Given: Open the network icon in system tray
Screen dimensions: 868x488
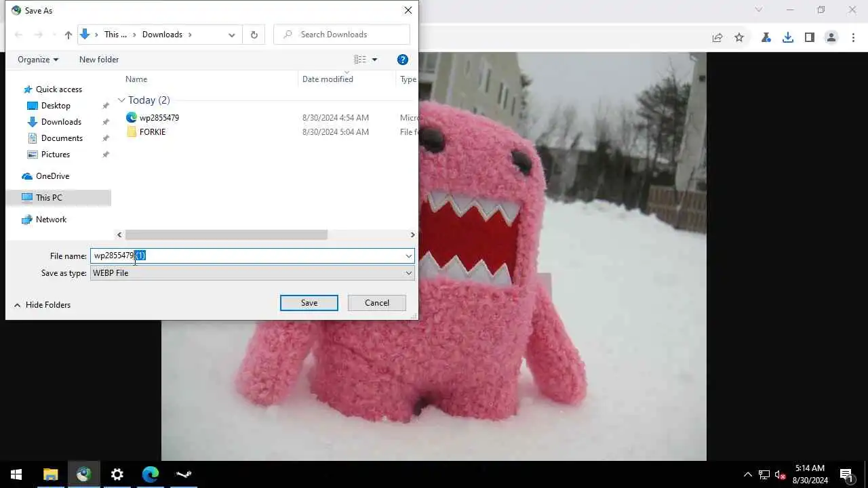Looking at the screenshot, I should point(764,474).
